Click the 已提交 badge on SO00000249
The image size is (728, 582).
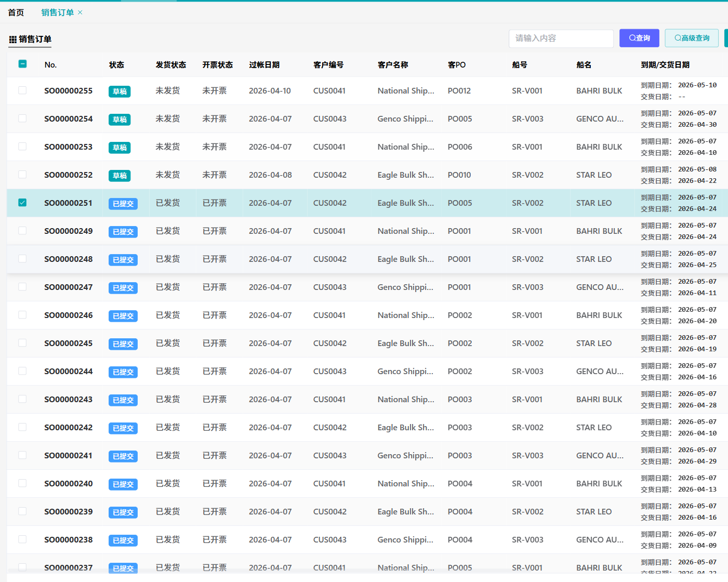(x=123, y=232)
